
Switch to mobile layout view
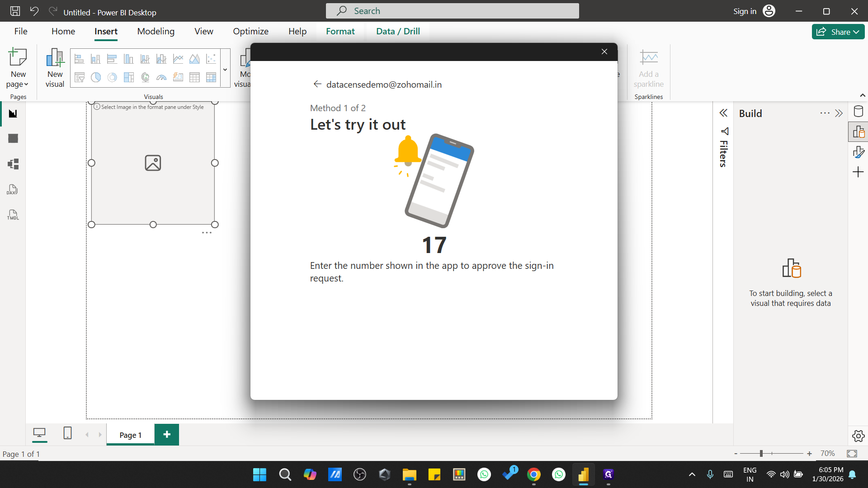coord(67,433)
